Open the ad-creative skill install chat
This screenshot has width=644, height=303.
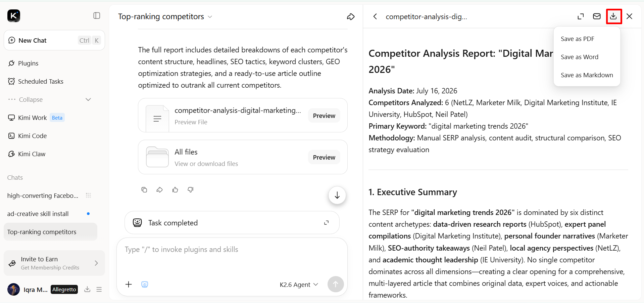click(x=38, y=214)
